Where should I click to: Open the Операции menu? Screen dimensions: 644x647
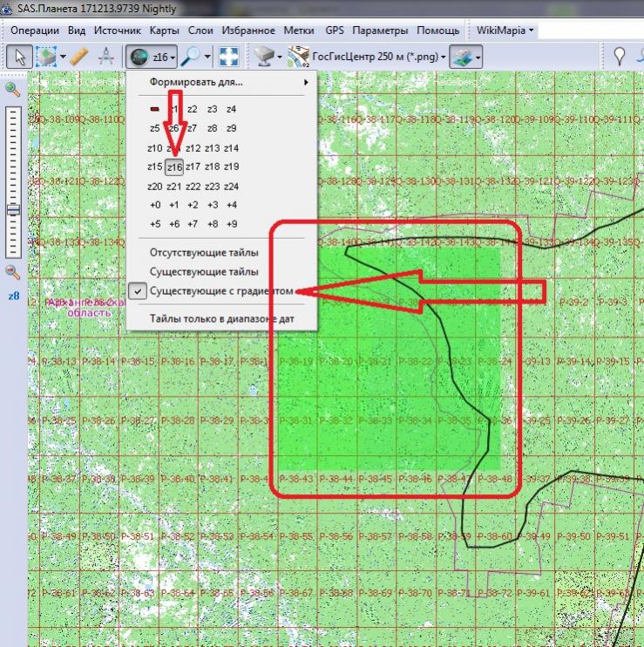[34, 30]
